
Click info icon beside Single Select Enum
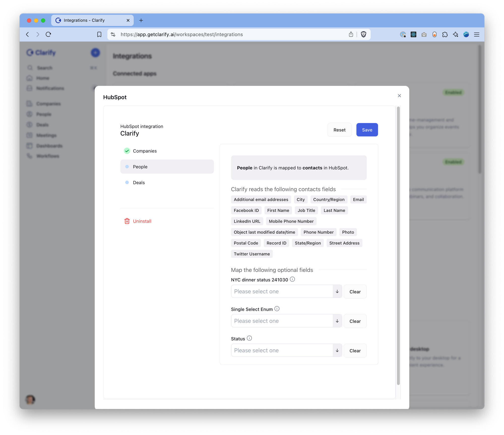pos(277,309)
